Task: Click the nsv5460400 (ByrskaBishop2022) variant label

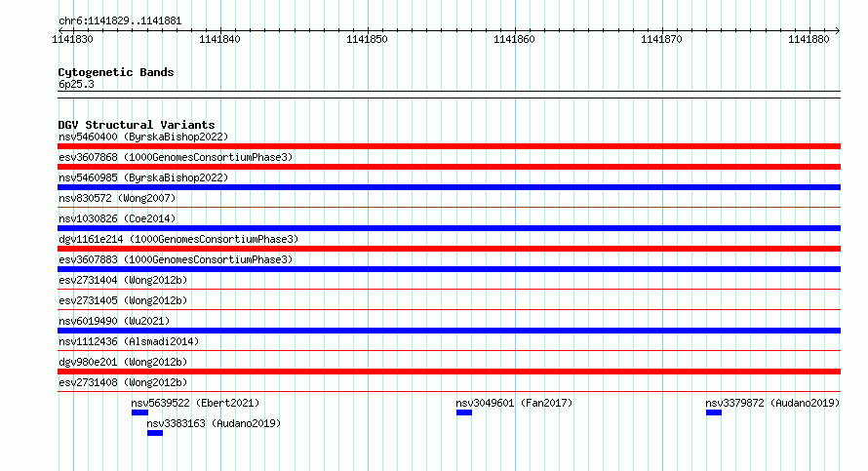Action: (143, 137)
